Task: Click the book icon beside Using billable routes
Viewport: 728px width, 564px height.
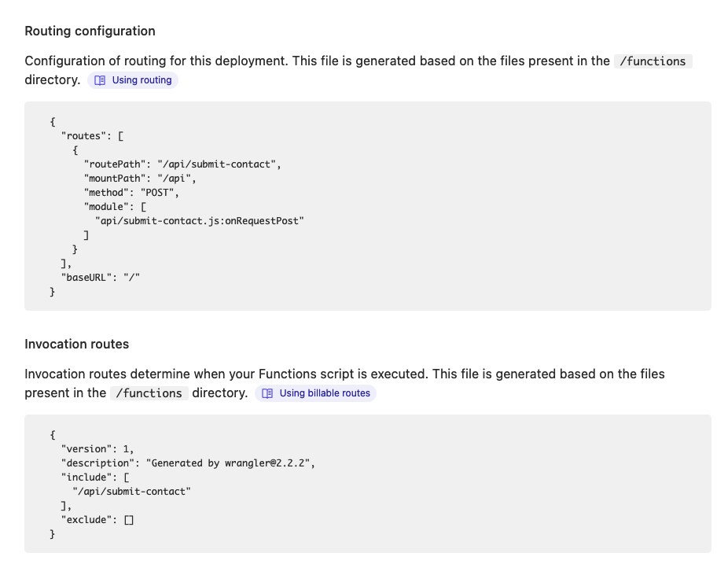Action: tap(269, 393)
